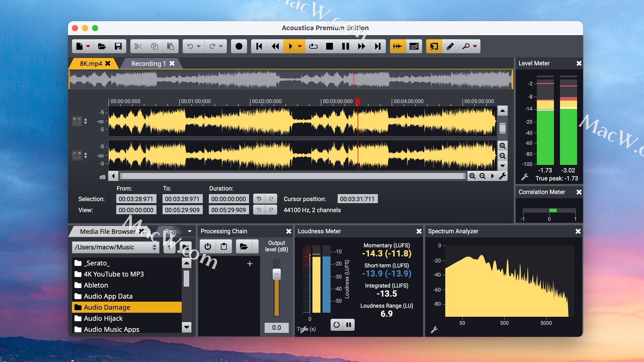The height and width of the screenshot is (362, 644).
Task: Zoom out horizontally below the waveform
Action: point(482,176)
